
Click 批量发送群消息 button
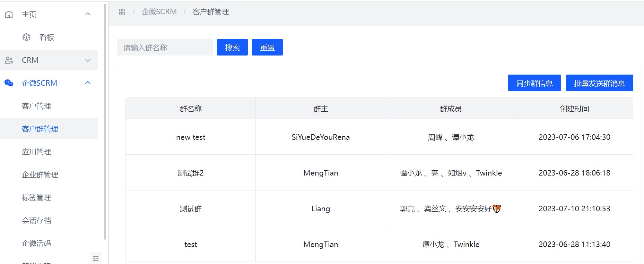[599, 83]
